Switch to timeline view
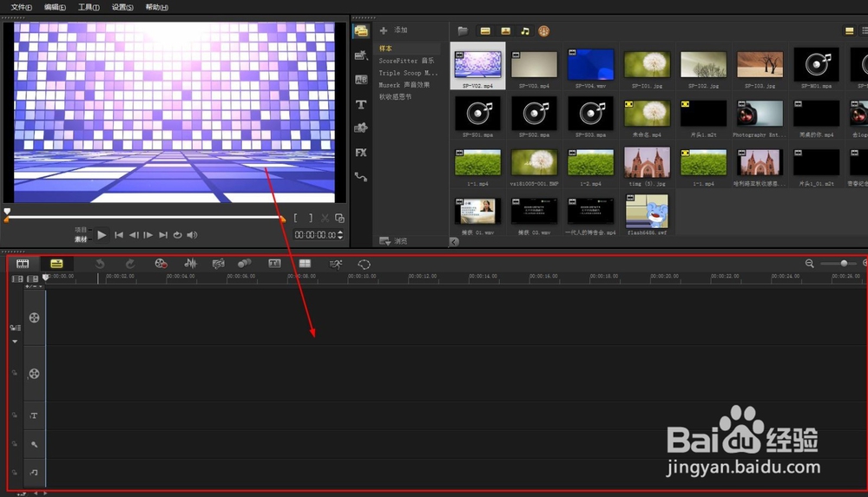The image size is (868, 497). pyautogui.click(x=56, y=264)
